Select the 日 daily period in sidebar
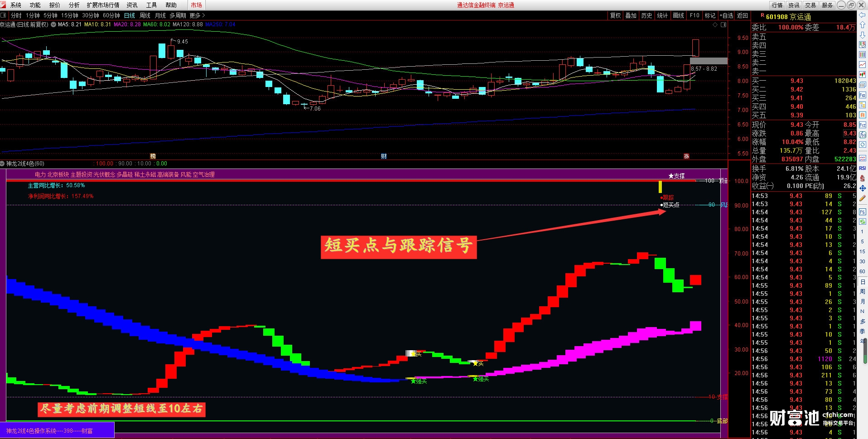Screen dimensions: 868x439 [862, 281]
